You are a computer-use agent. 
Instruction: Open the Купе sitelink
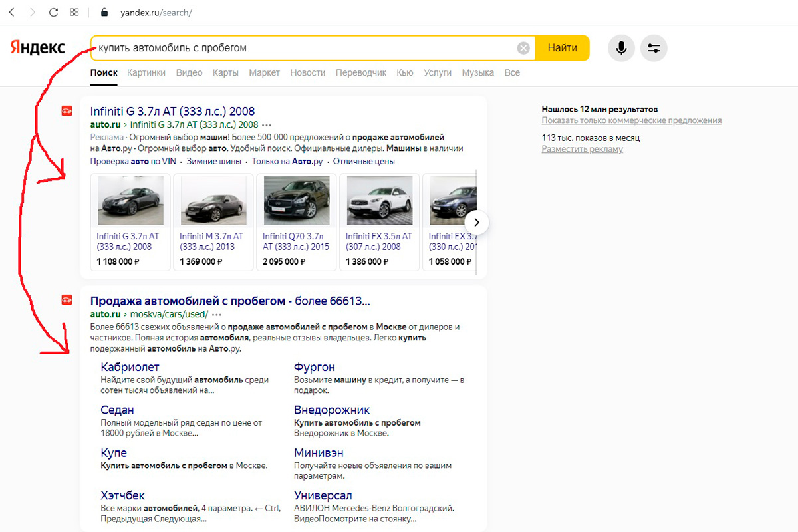pyautogui.click(x=114, y=453)
